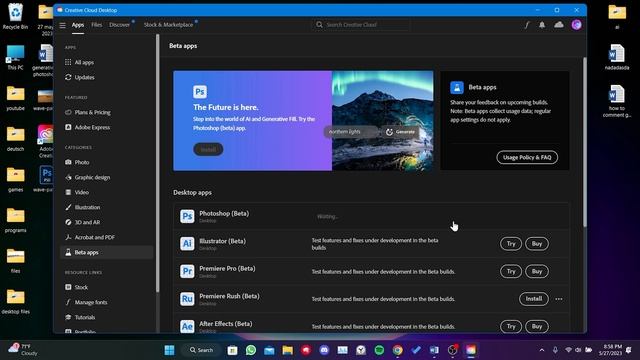Open the notifications bell

[x=542, y=25]
